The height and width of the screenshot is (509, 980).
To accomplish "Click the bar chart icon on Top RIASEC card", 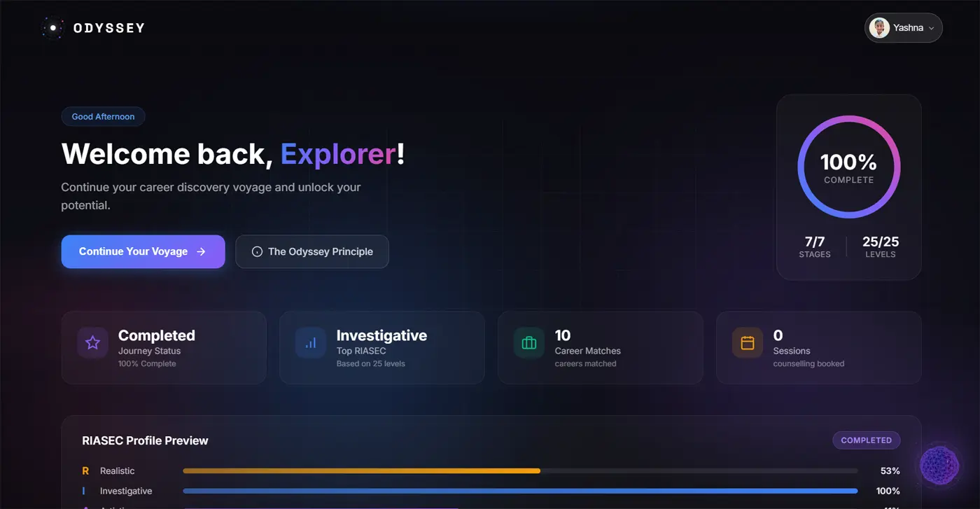I will point(311,343).
